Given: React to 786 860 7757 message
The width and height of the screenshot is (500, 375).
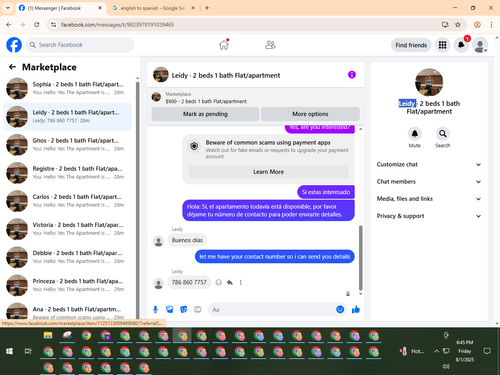Looking at the screenshot, I should [x=219, y=282].
